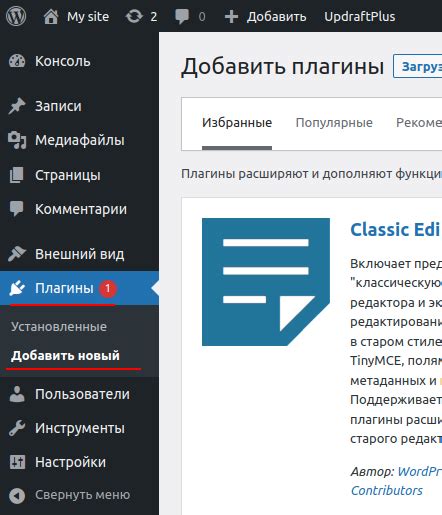This screenshot has width=442, height=515.
Task: Click the Добавить плагины page heading
Action: coord(282,66)
